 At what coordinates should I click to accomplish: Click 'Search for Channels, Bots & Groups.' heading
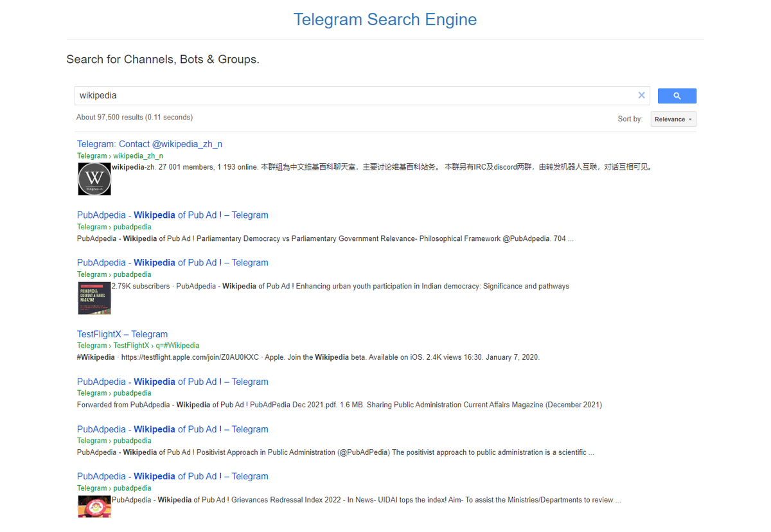click(x=163, y=59)
